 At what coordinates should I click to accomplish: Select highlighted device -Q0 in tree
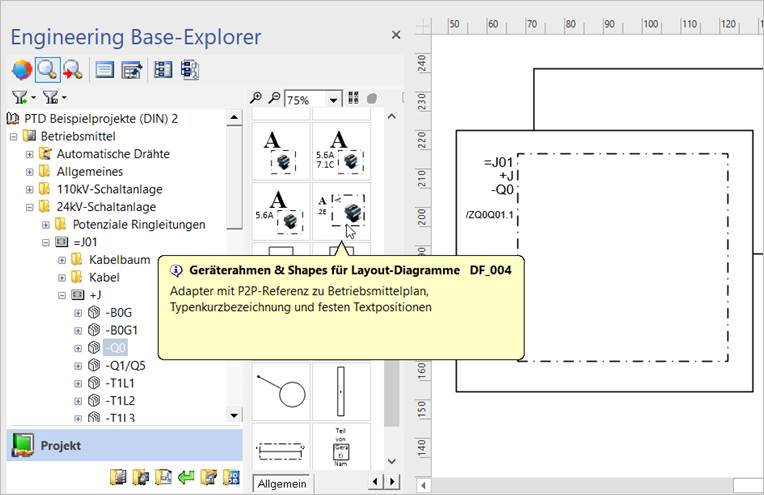[x=115, y=348]
